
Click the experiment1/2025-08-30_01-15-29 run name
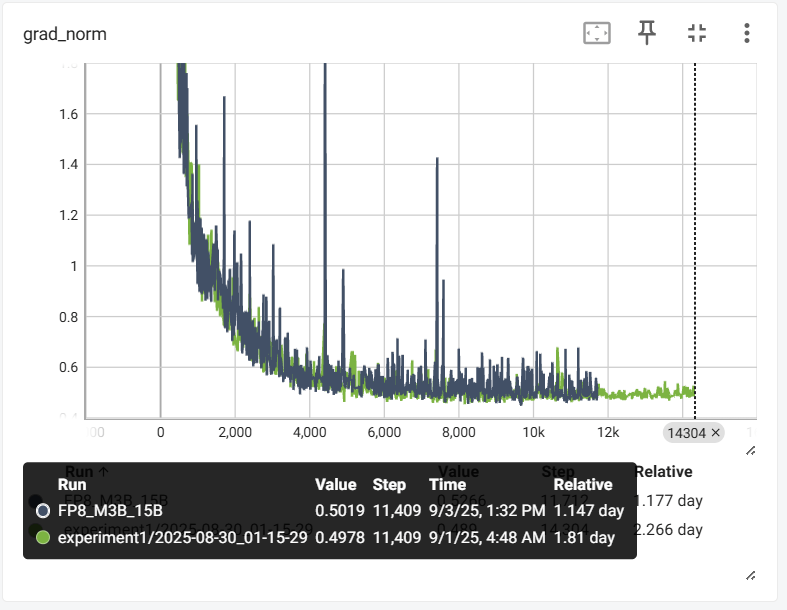pos(183,537)
